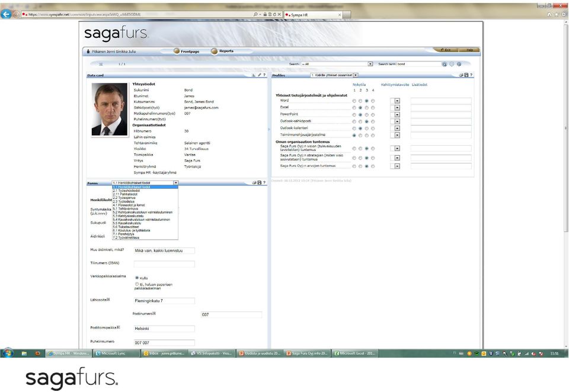This screenshot has height=392, width=569.
Task: Select level 4 for Word
Action: tap(373, 101)
